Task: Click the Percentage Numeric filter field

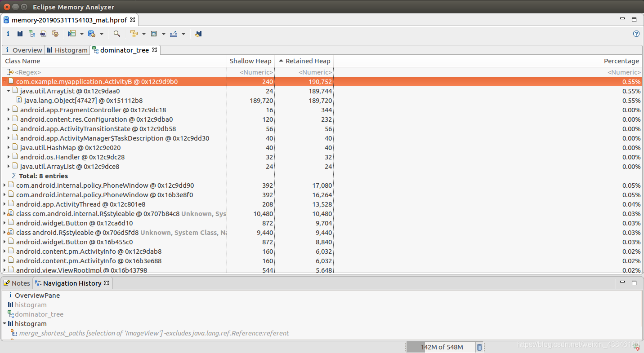Action: 488,72
